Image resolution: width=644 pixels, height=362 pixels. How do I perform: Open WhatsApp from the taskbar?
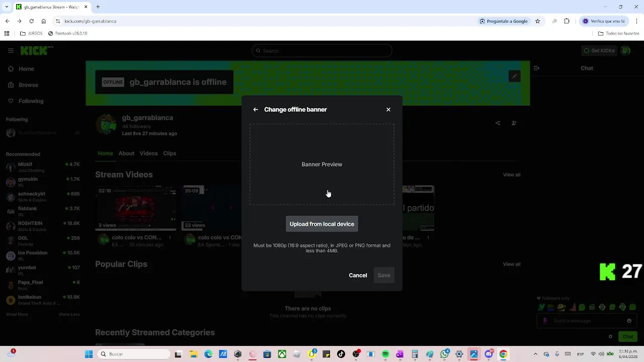pyautogui.click(x=444, y=354)
